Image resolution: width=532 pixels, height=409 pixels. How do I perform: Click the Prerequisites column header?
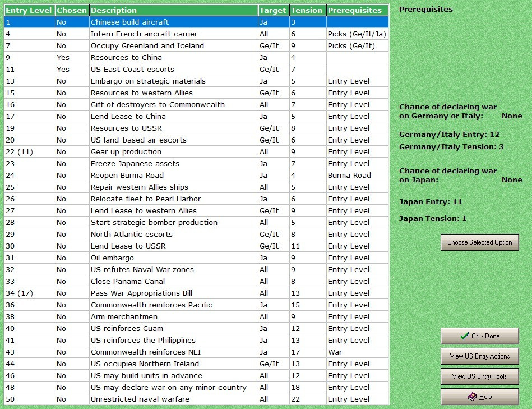(x=357, y=11)
